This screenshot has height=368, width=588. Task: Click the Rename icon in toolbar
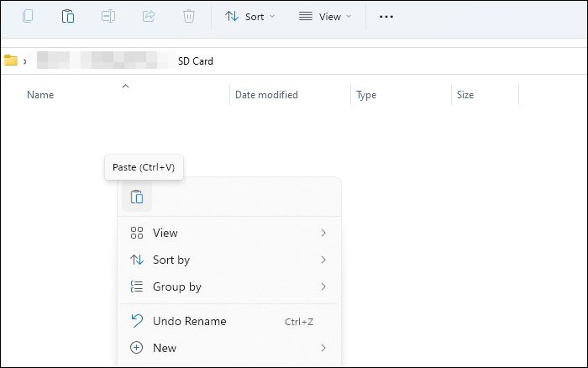click(x=109, y=16)
